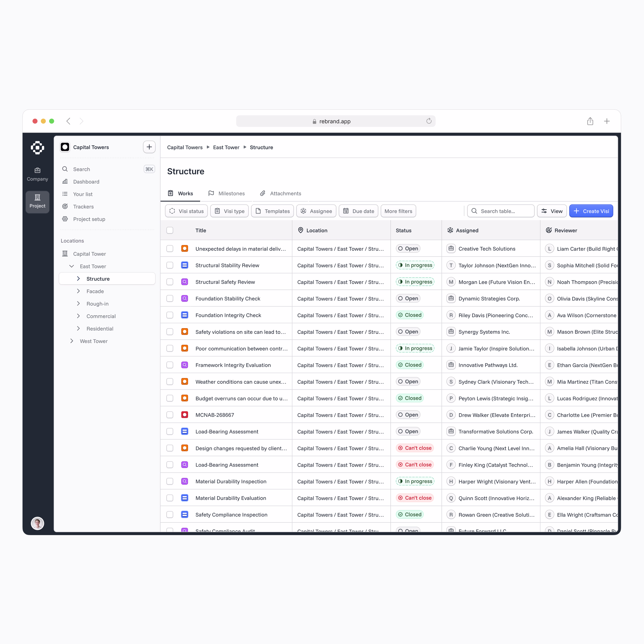Click the browser share icon
This screenshot has height=644, width=644.
pyautogui.click(x=590, y=121)
